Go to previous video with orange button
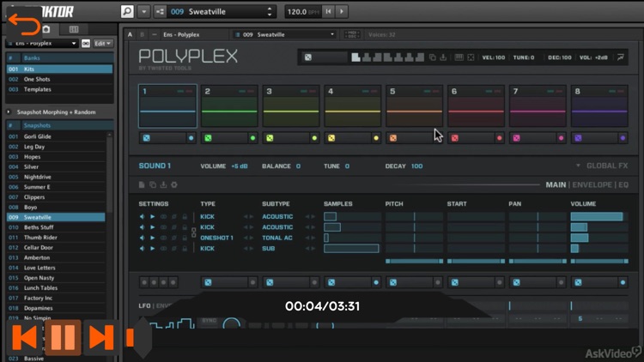The height and width of the screenshot is (362, 644). pyautogui.click(x=25, y=337)
